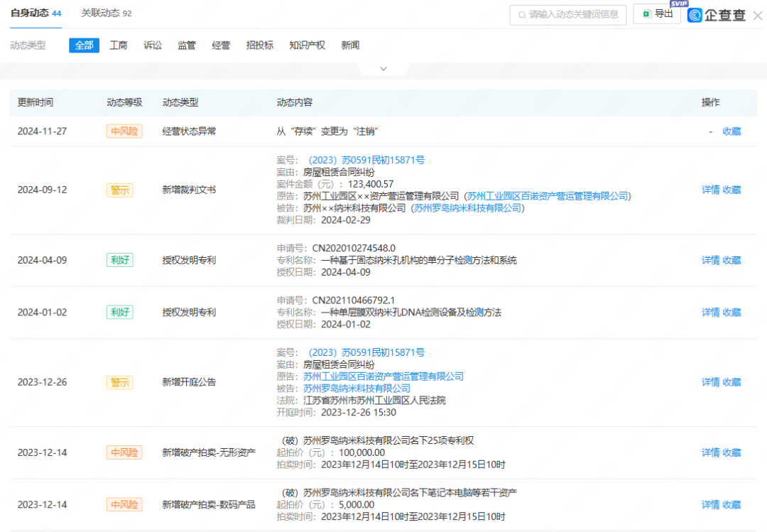Click the date 2024-11-27
Screen dimensions: 767x532
pyautogui.click(x=42, y=131)
